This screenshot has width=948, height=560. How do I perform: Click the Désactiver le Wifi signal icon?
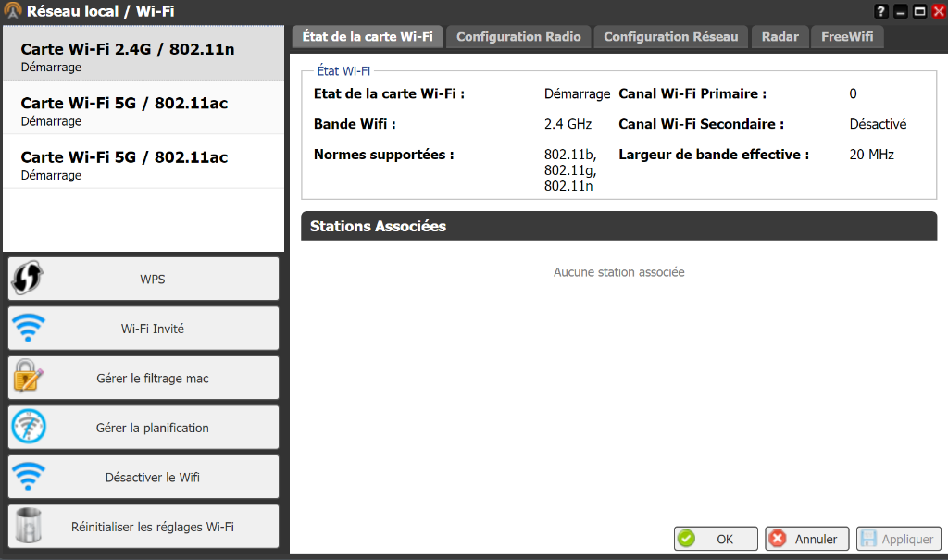coord(28,478)
